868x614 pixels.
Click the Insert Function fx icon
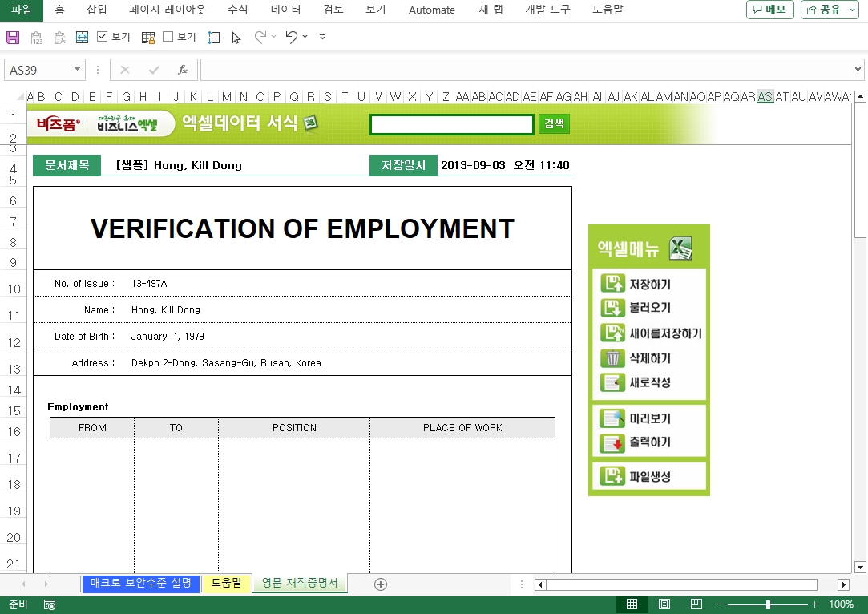coord(183,70)
